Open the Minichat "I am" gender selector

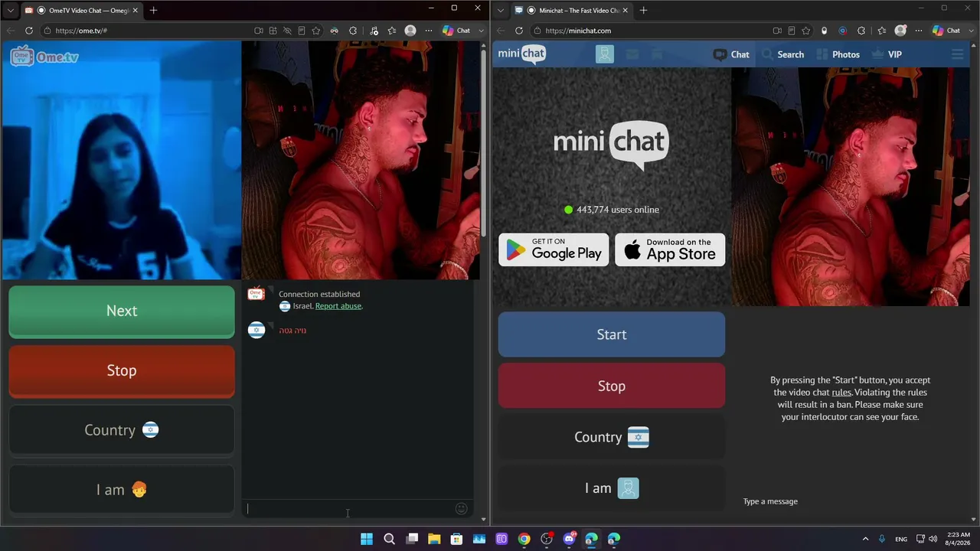612,488
